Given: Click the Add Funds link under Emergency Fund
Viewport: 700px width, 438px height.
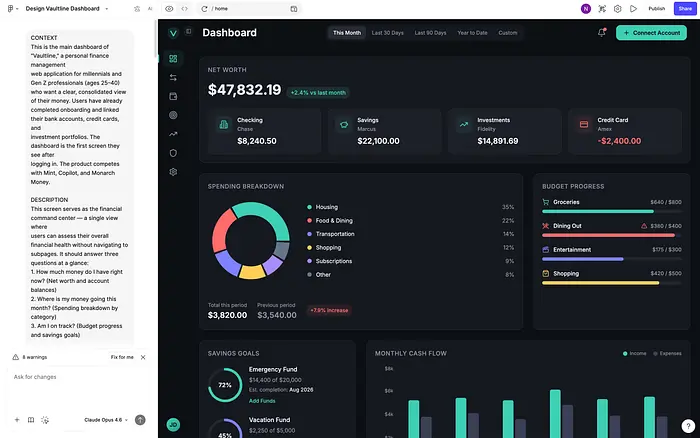Looking at the screenshot, I should point(262,400).
